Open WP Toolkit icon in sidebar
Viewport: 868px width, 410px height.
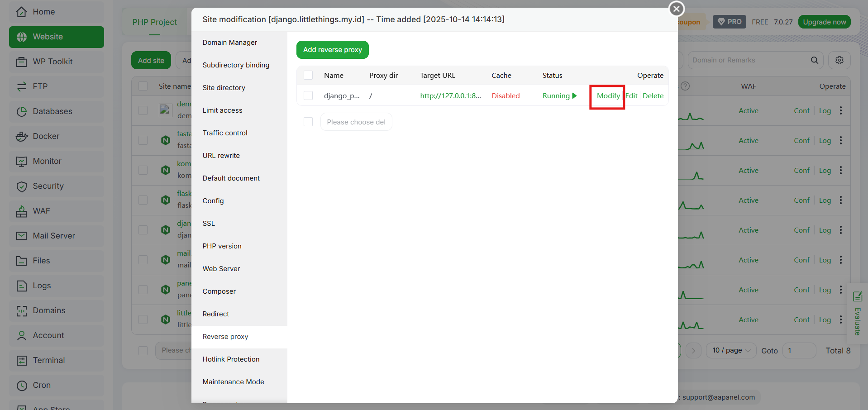(x=21, y=62)
